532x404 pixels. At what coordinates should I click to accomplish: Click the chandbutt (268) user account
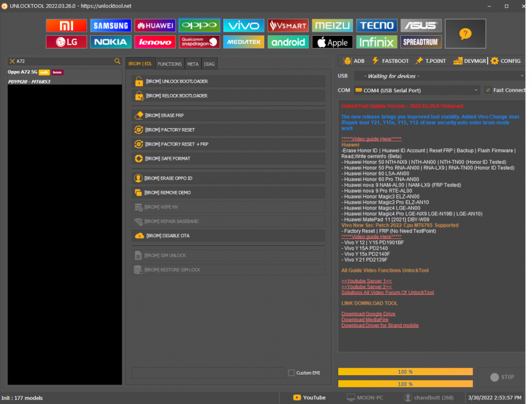tap(429, 398)
